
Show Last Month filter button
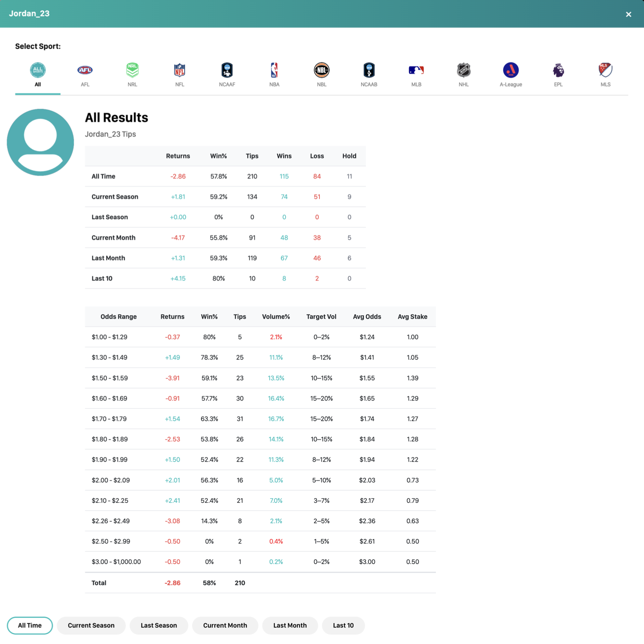[290, 626]
